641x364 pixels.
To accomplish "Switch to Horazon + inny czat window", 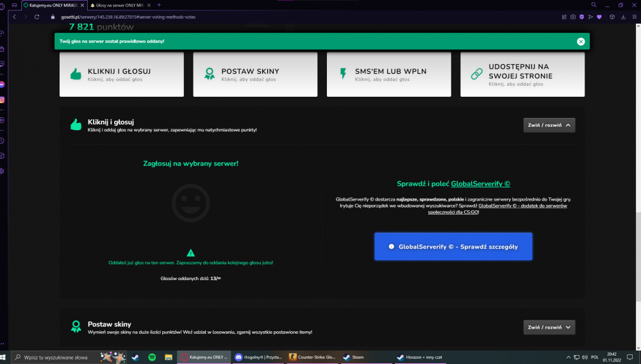I will (x=421, y=357).
